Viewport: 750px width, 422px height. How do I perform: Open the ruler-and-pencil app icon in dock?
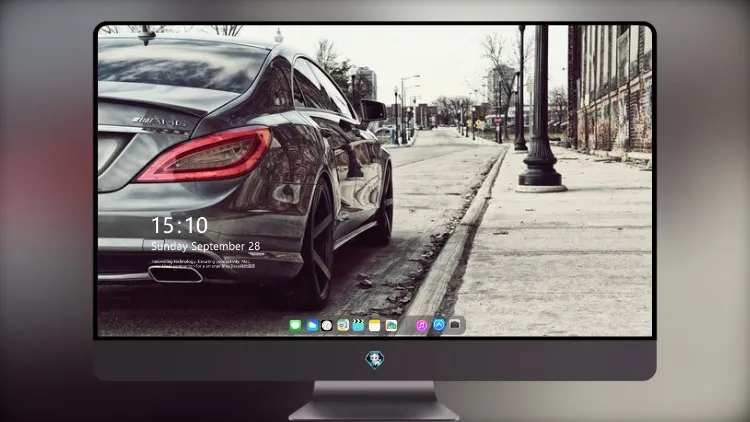[x=342, y=325]
